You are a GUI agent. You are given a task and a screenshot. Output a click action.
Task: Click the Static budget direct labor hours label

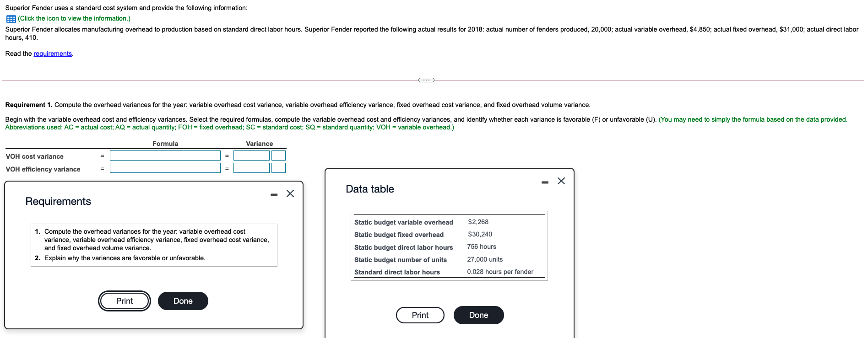403,247
